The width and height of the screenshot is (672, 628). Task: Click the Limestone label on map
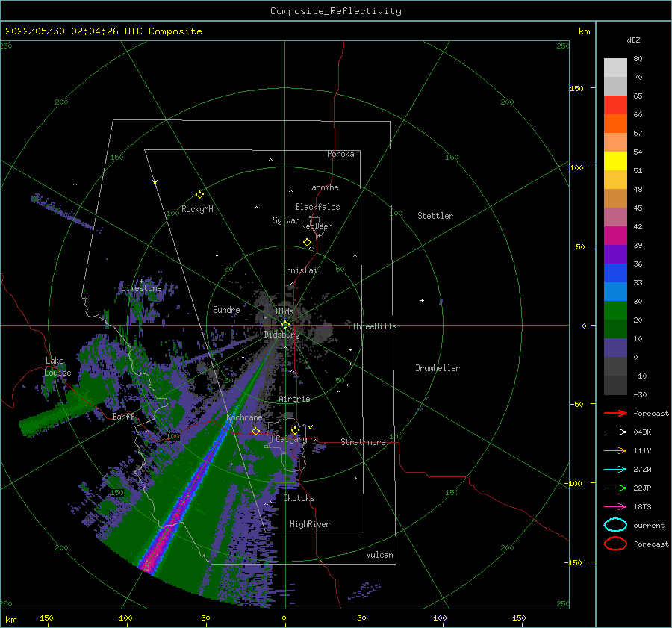tap(141, 288)
